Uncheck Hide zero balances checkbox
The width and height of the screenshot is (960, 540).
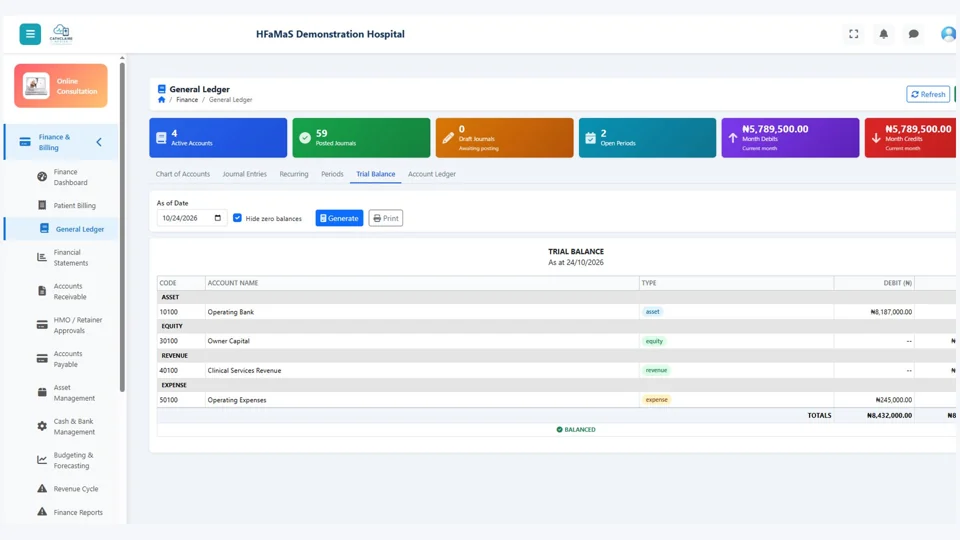click(x=238, y=218)
